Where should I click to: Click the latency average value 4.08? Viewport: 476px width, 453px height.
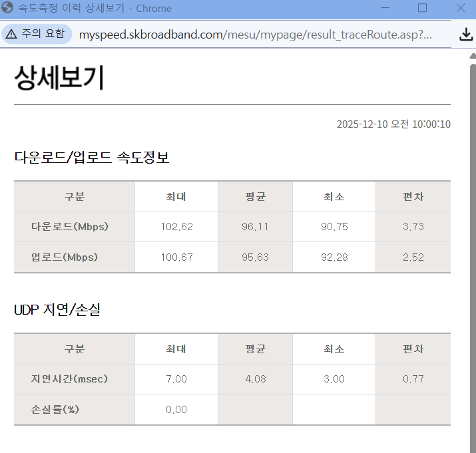(x=255, y=379)
